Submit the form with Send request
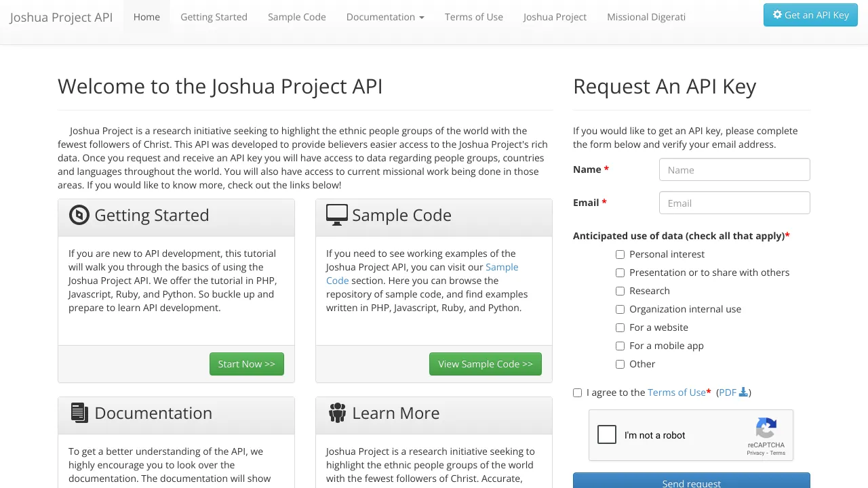 (x=692, y=481)
